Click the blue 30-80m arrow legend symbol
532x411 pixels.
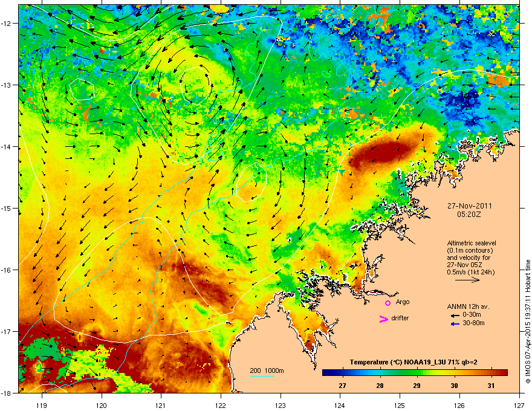(455, 324)
